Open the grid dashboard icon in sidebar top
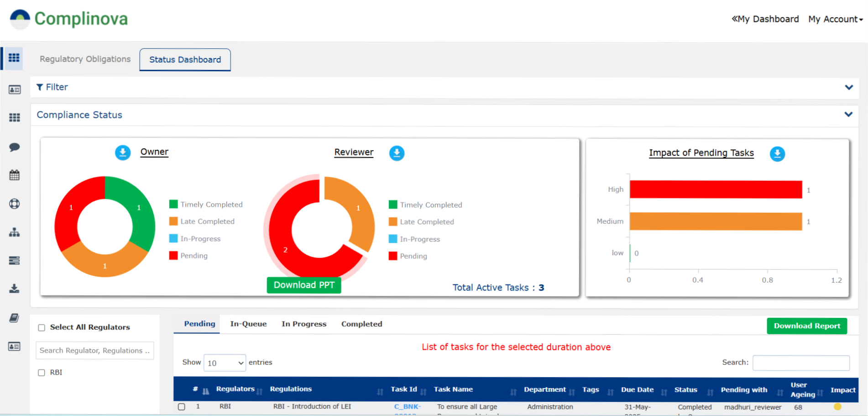Viewport: 868px width, 416px height. click(x=14, y=58)
